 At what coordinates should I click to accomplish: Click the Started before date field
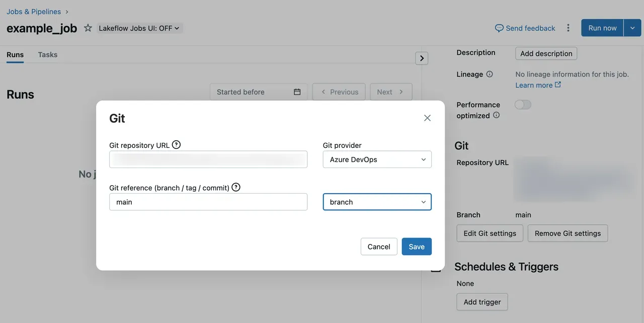259,92
